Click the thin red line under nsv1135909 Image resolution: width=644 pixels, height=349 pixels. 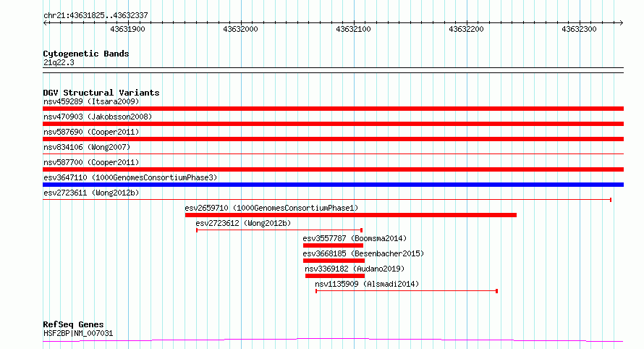coord(407,291)
